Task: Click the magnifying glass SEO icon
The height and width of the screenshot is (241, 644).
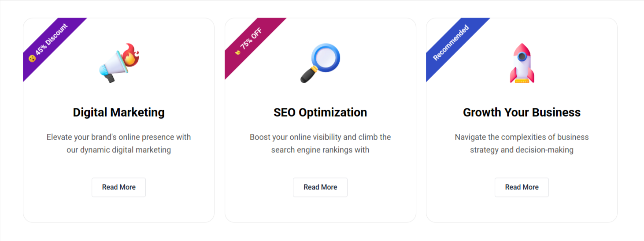Action: pos(320,63)
